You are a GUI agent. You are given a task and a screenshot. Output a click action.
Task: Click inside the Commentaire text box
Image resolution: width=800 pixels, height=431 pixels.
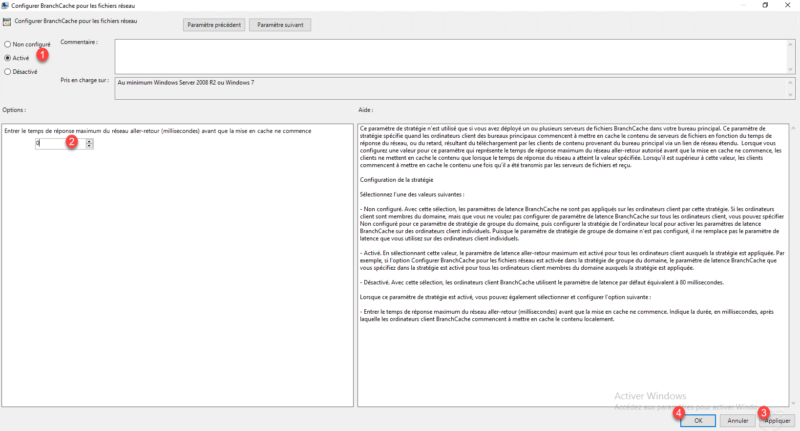[451, 56]
